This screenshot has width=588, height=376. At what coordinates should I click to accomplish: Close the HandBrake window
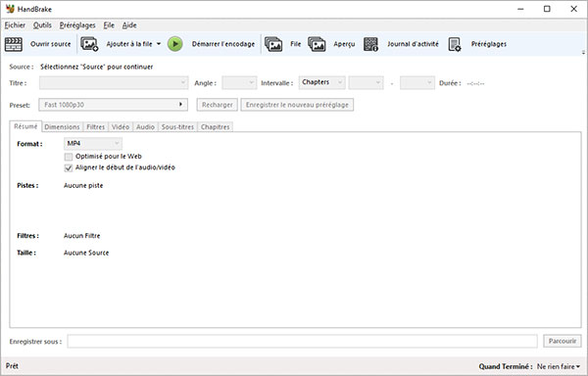coord(573,9)
